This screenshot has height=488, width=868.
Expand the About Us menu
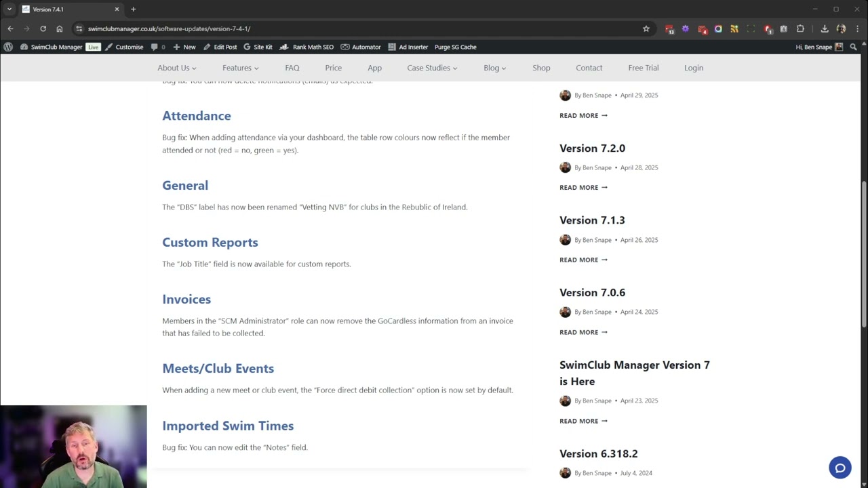pos(177,68)
